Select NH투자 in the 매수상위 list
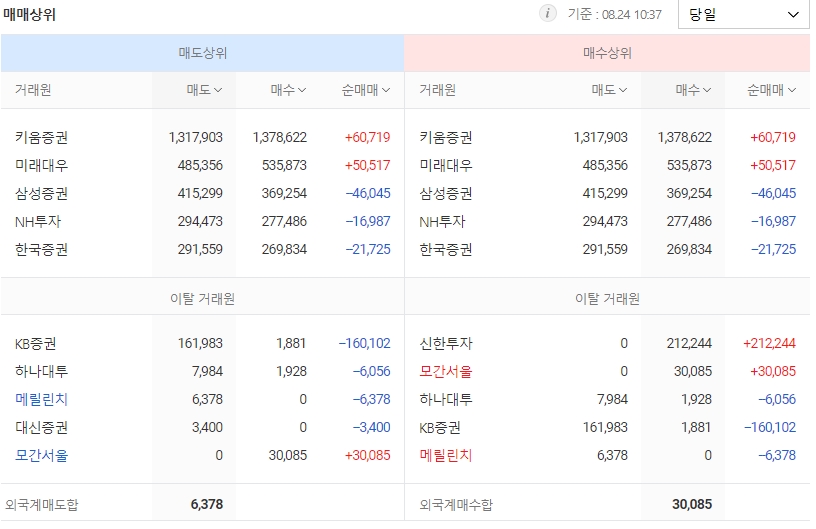 [442, 222]
